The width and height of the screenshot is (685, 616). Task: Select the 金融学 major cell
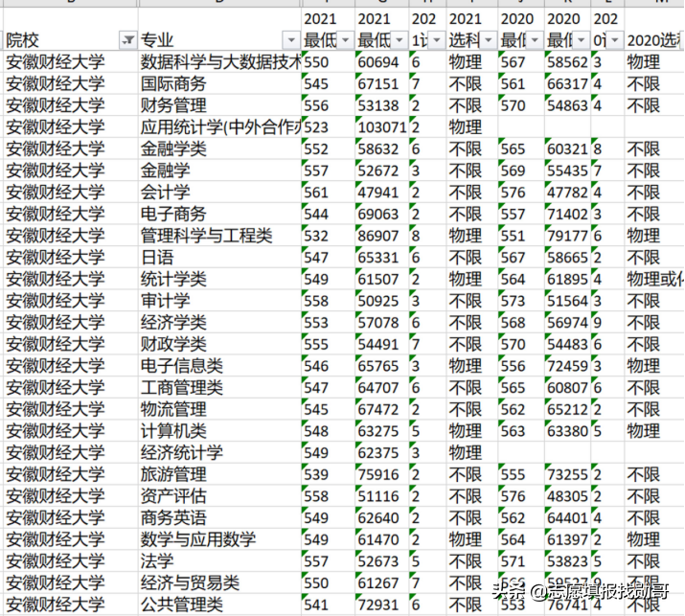pyautogui.click(x=219, y=171)
